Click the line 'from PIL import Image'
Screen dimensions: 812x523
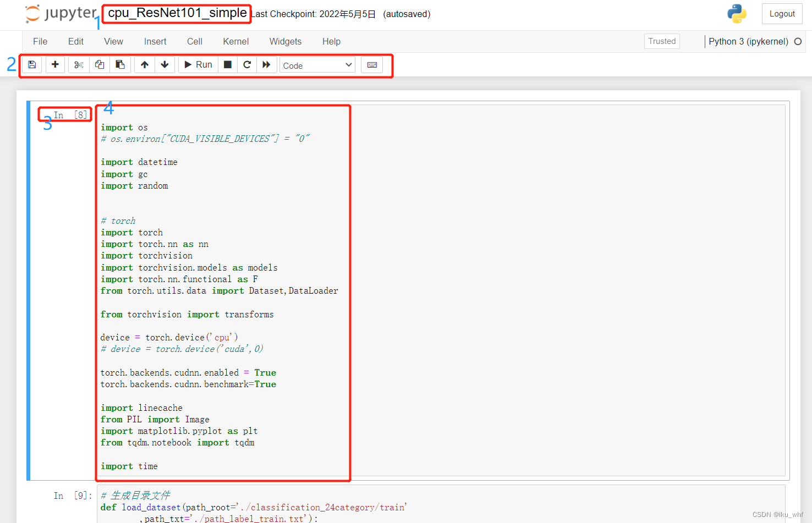[155, 420]
